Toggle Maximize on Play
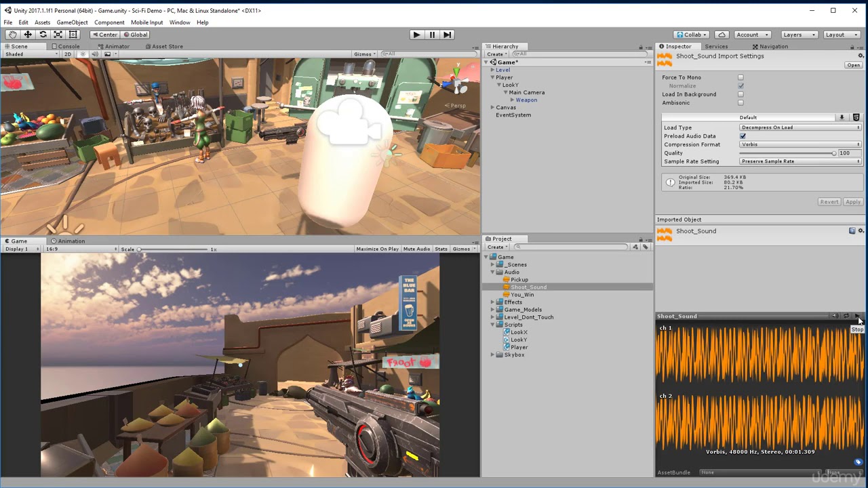This screenshot has width=868, height=488. click(377, 249)
